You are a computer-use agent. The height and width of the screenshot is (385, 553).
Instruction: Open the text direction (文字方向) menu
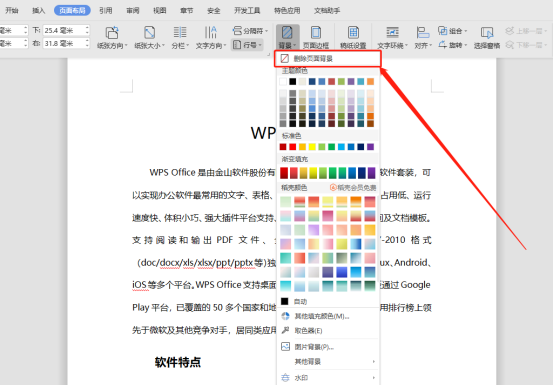(x=211, y=37)
